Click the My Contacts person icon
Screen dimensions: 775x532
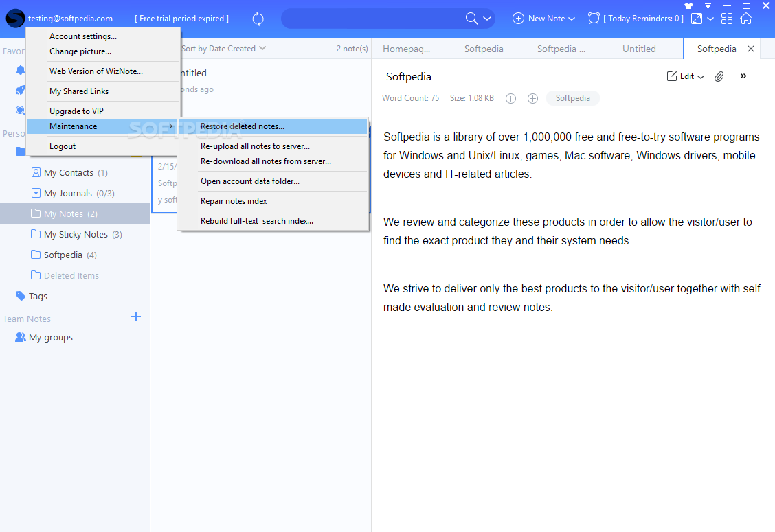point(36,172)
